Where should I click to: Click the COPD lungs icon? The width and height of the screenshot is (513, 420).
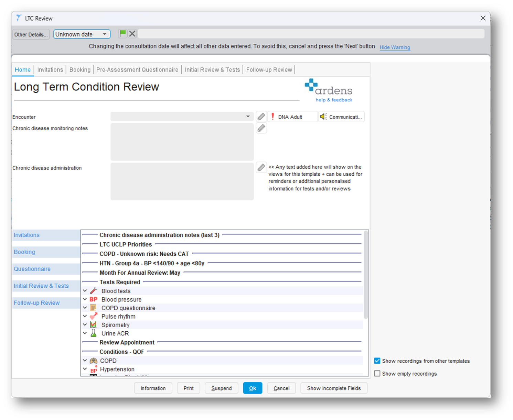[x=93, y=361]
